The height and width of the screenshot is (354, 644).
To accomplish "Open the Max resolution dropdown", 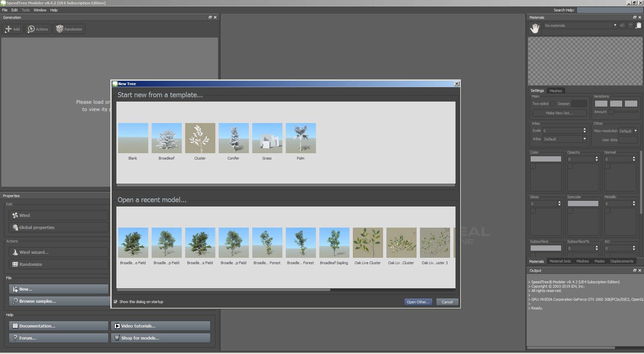I will point(628,131).
